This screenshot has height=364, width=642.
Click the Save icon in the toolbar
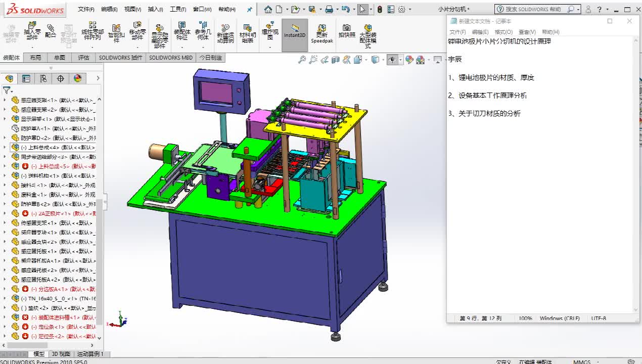tap(312, 9)
